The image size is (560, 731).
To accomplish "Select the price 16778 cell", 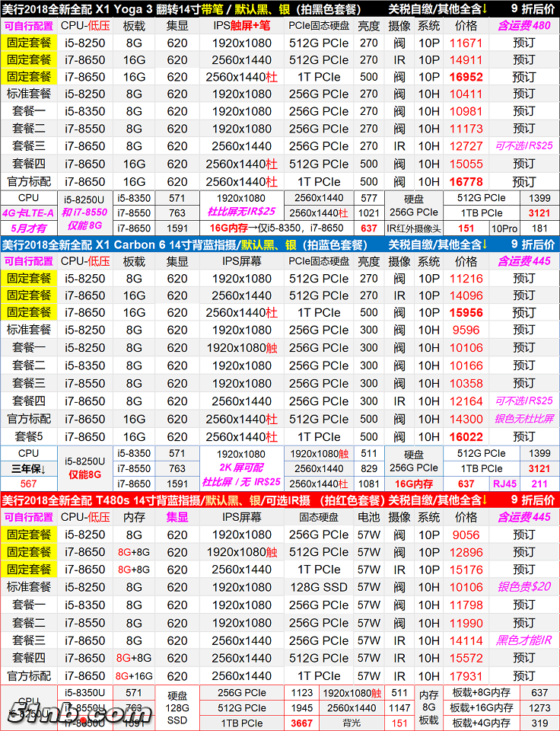I will (466, 182).
